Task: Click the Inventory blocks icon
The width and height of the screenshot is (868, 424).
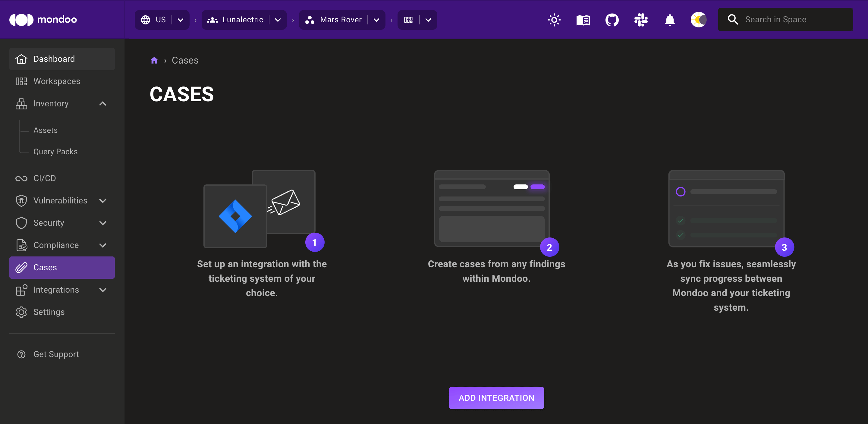Action: [21, 103]
